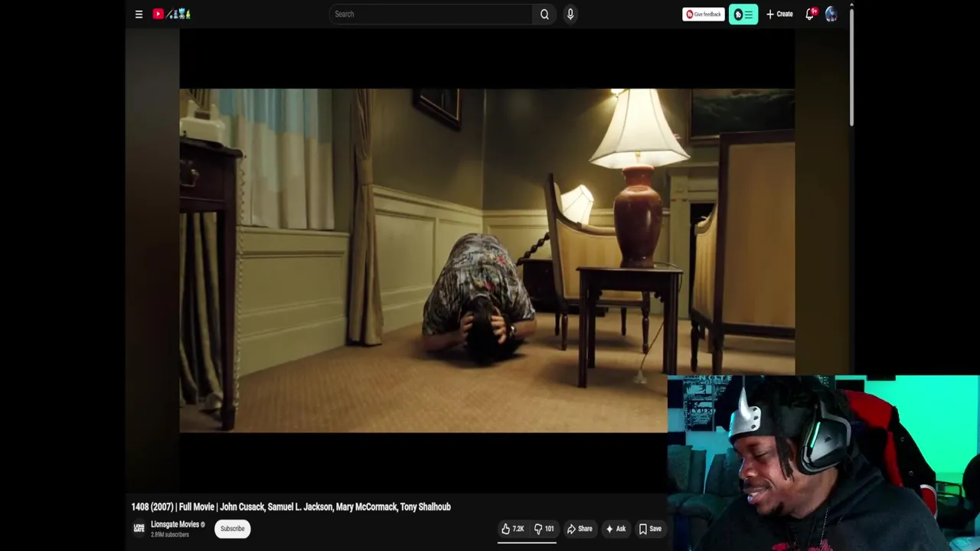Click the 1408 (2007) video title
This screenshot has width=980, height=551.
pos(291,507)
